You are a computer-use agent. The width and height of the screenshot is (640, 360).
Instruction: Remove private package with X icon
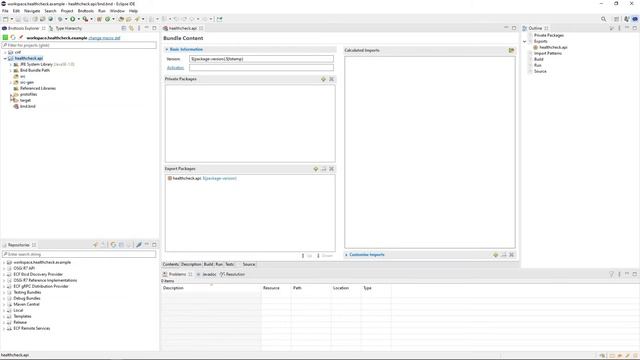pos(331,79)
